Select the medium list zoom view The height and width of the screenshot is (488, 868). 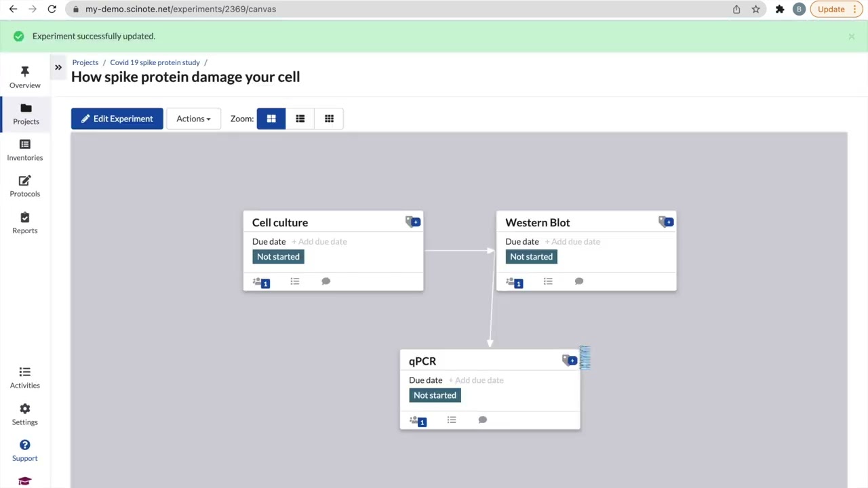point(300,119)
